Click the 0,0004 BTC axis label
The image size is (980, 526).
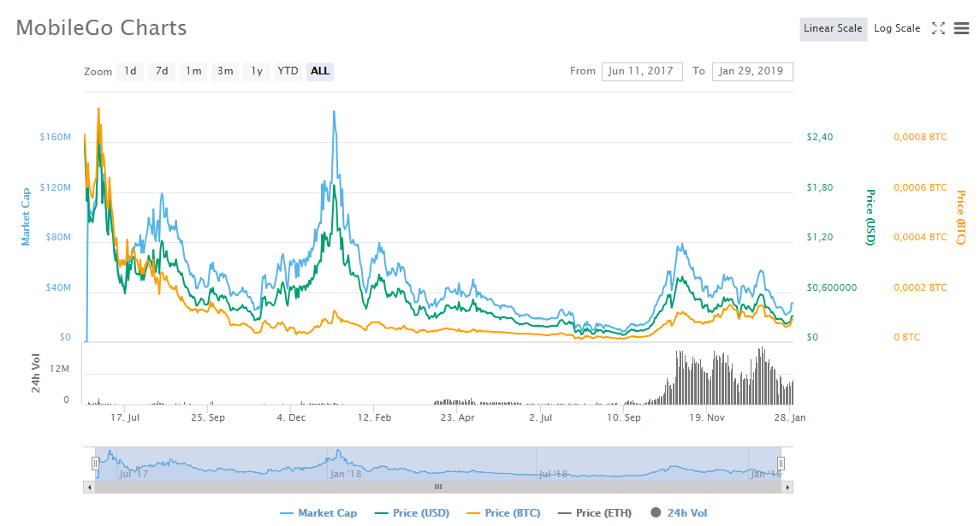coord(920,238)
